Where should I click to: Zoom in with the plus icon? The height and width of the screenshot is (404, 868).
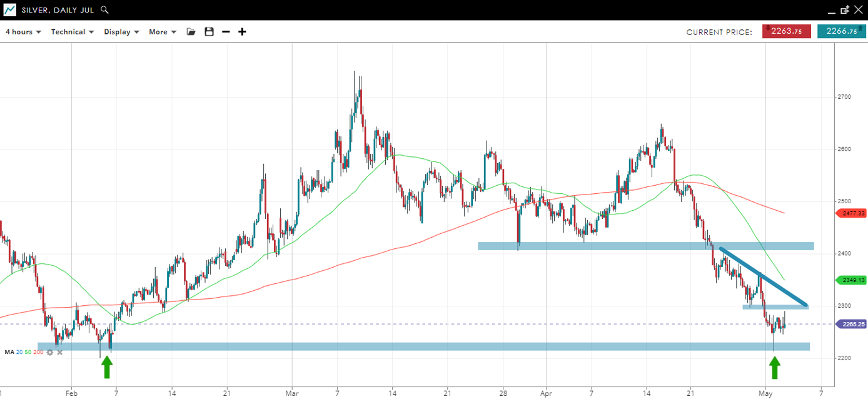242,32
